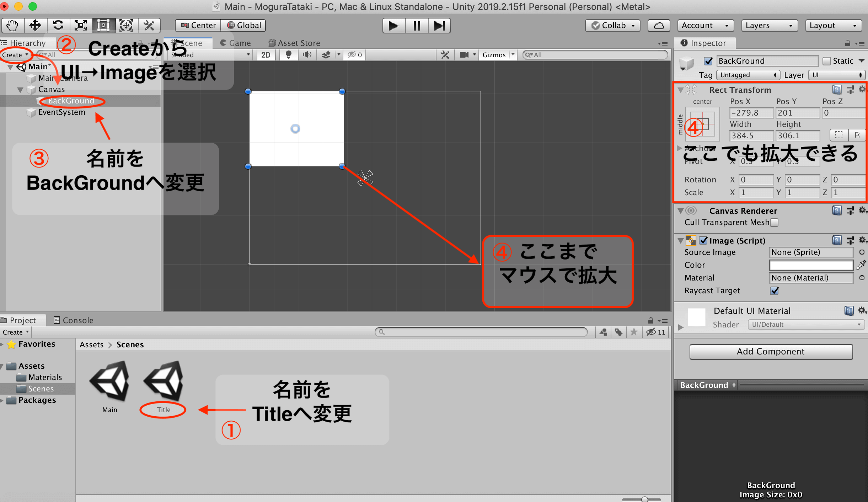This screenshot has height=502, width=868.
Task: Open Material object picker circle
Action: point(862,278)
